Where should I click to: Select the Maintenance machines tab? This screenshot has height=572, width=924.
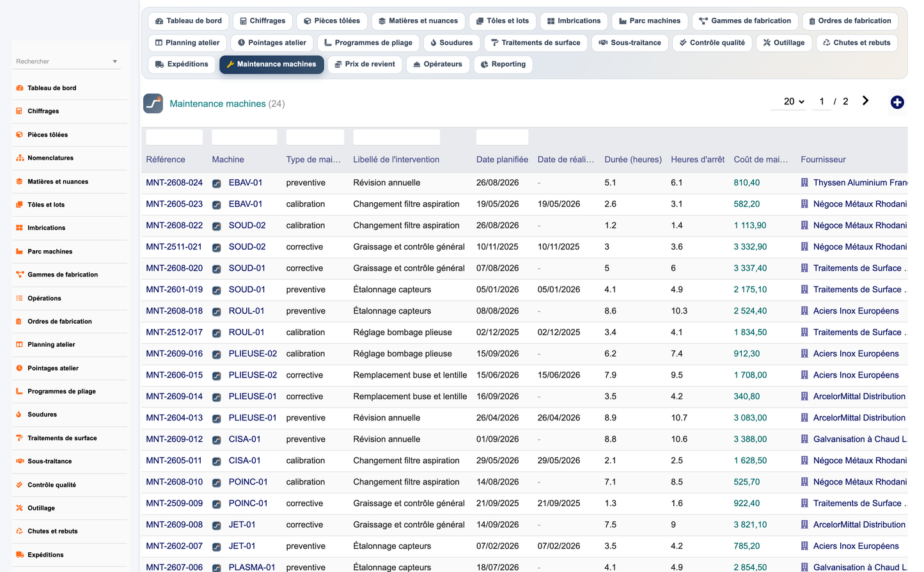[272, 65]
